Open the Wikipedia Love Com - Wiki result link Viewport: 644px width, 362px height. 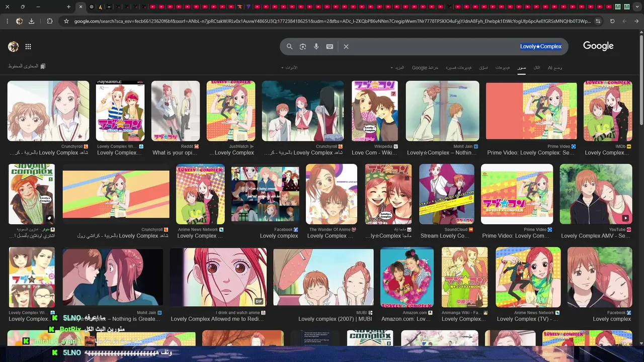375,153
